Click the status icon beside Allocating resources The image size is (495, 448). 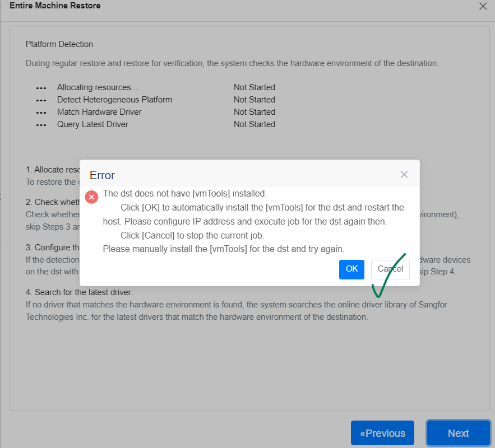(x=41, y=87)
